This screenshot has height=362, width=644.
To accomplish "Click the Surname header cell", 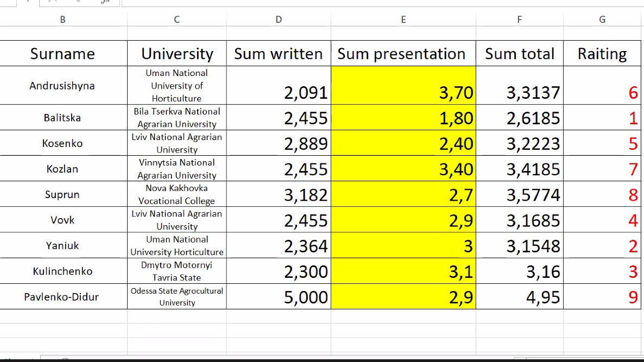I will click(62, 54).
